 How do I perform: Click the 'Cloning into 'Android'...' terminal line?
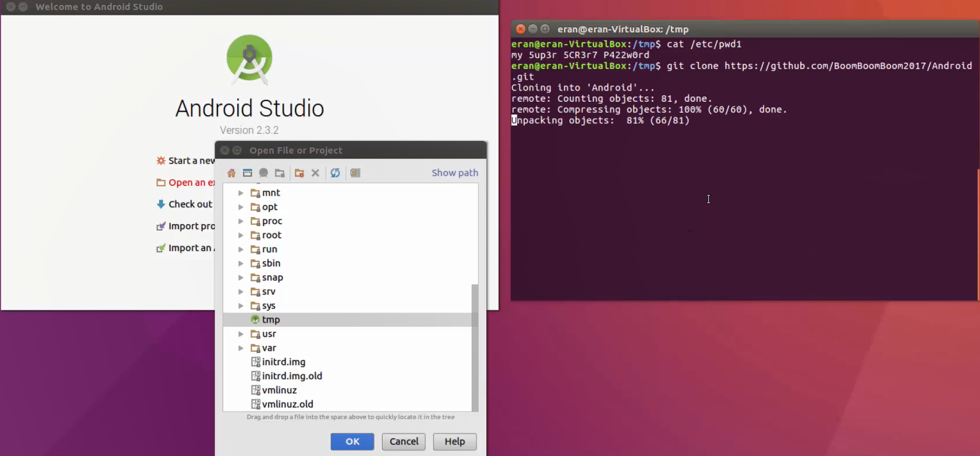click(583, 87)
